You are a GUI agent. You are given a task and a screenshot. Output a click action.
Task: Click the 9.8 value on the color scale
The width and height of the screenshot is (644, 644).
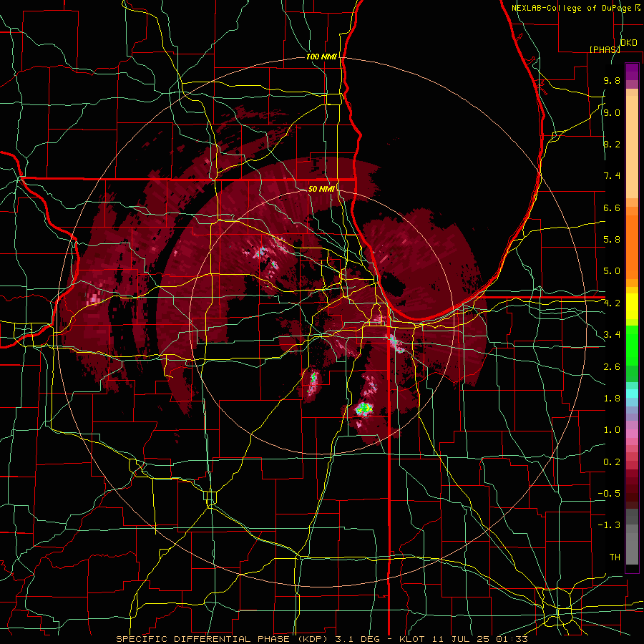click(x=612, y=80)
